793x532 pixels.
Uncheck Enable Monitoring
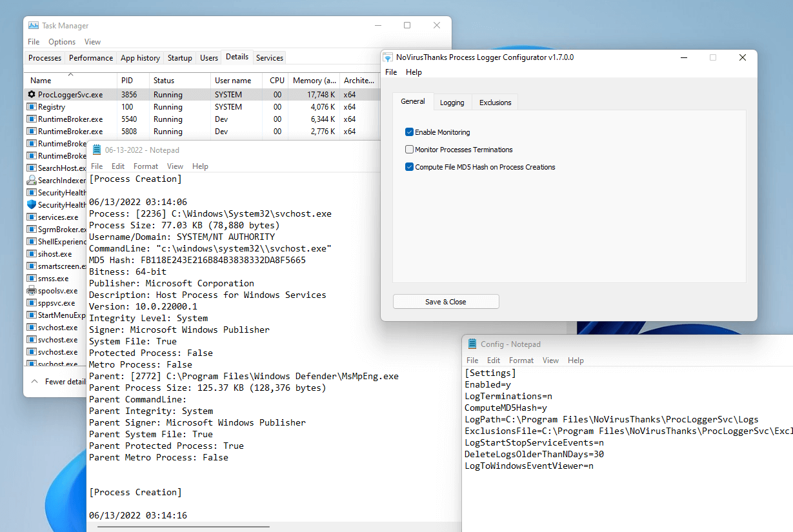click(x=409, y=132)
